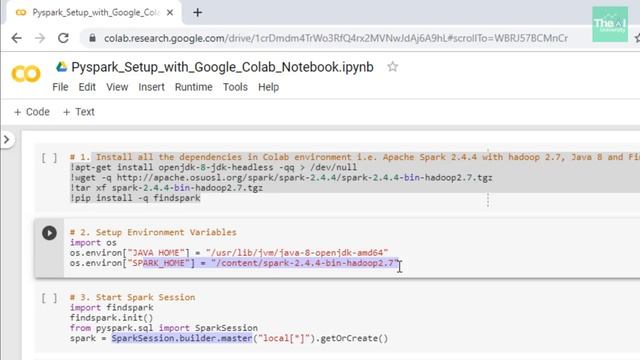Open the Help menu
Viewport: 640px width, 360px height.
269,87
